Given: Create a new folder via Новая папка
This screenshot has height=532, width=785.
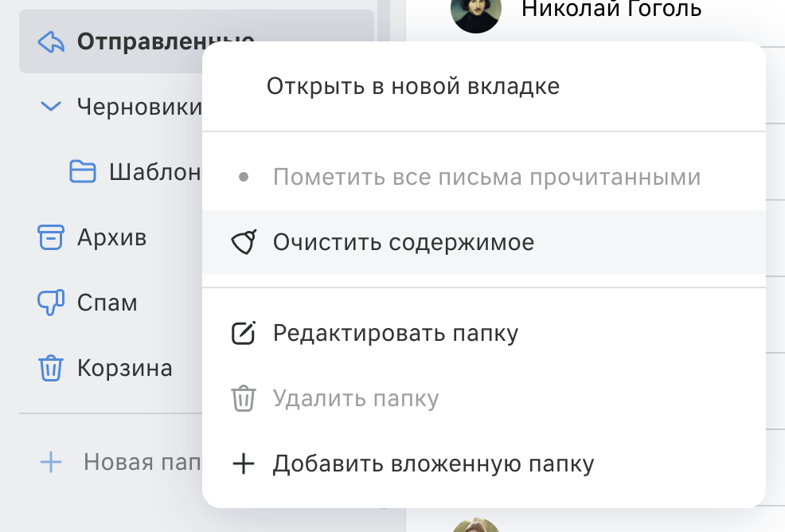Looking at the screenshot, I should [143, 462].
